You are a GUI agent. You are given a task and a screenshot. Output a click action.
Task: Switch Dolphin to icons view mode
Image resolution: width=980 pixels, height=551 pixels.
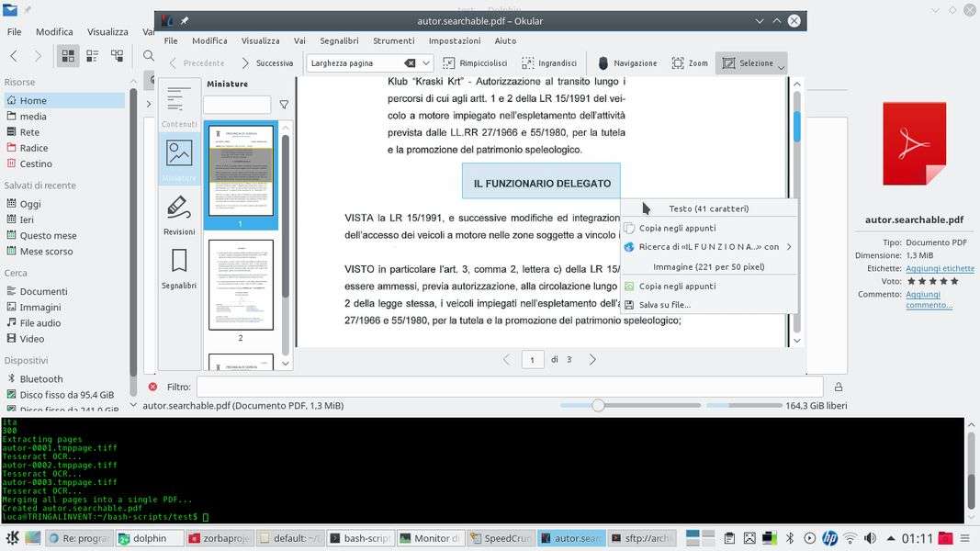coord(68,56)
